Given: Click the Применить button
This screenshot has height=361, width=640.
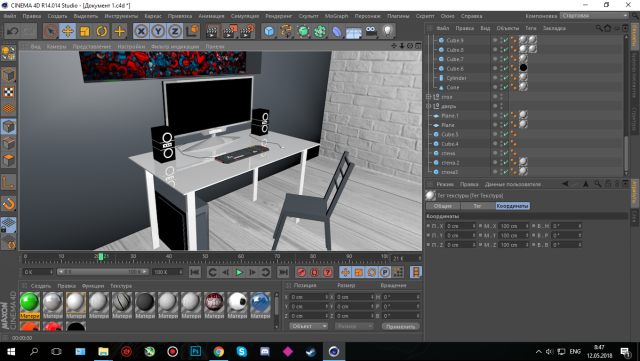Looking at the screenshot, I should [x=400, y=326].
